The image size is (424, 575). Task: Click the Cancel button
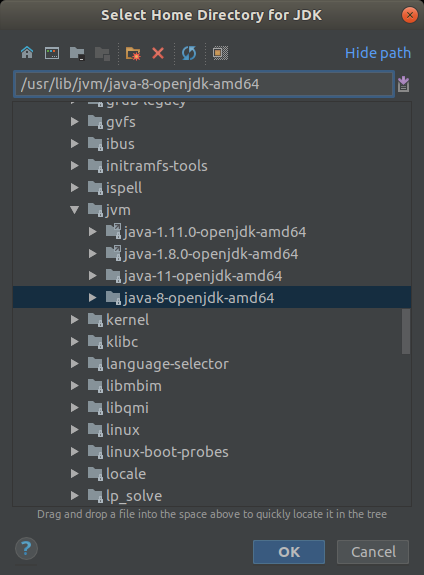click(x=373, y=552)
